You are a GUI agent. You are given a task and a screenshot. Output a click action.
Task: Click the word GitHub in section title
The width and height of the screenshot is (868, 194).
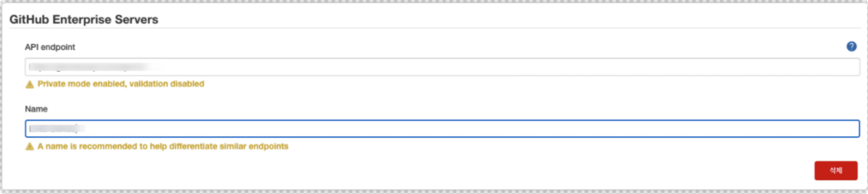(x=29, y=20)
